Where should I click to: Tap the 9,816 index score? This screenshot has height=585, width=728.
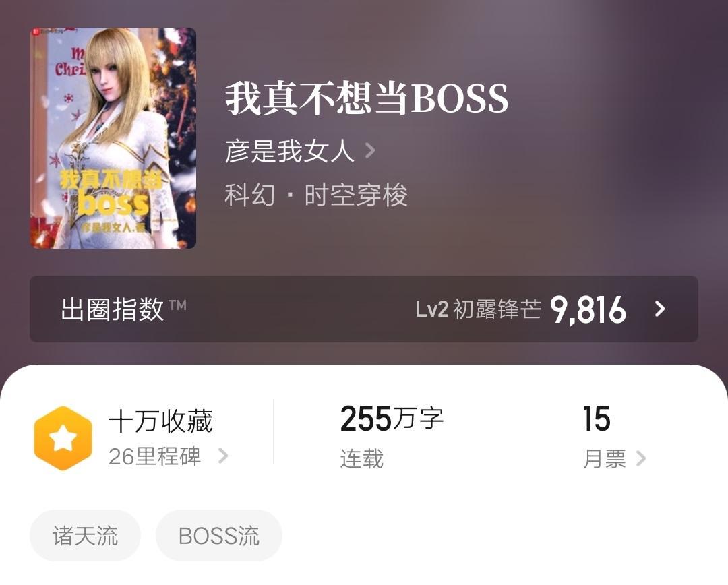click(588, 309)
